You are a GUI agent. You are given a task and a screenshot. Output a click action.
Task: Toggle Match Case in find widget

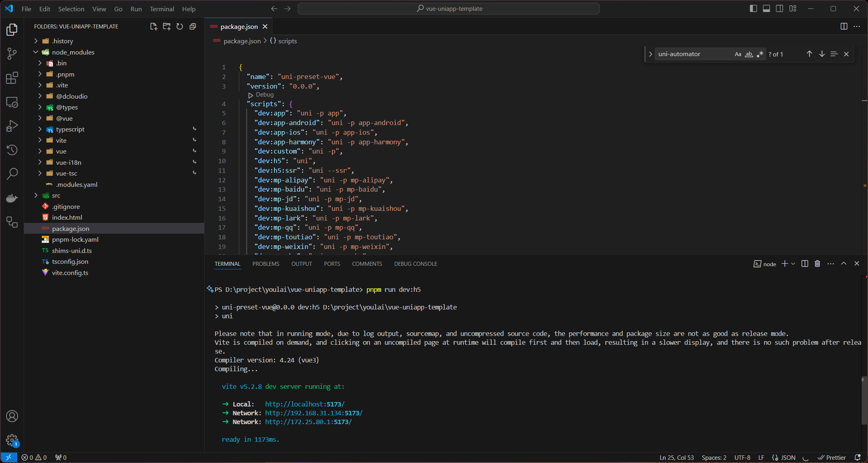[738, 54]
